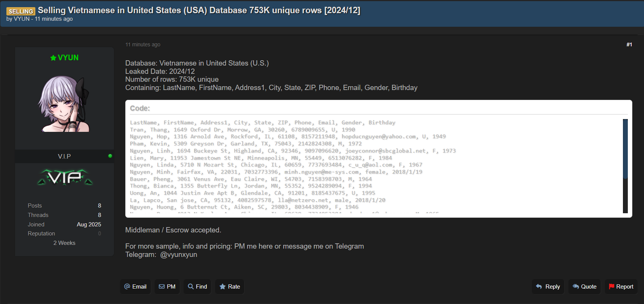Screen dimensions: 644x304
Task: Open the PM envelope button
Action: pos(167,287)
